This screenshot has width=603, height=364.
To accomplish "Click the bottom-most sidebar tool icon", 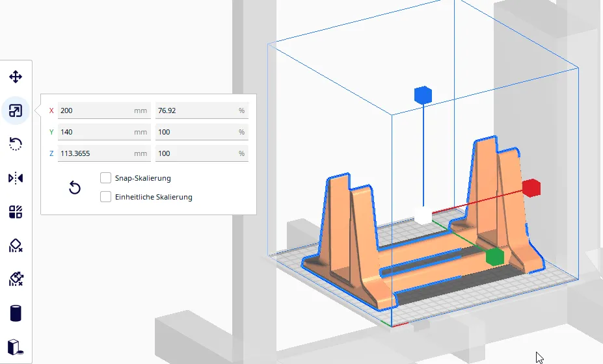I will pyautogui.click(x=16, y=347).
